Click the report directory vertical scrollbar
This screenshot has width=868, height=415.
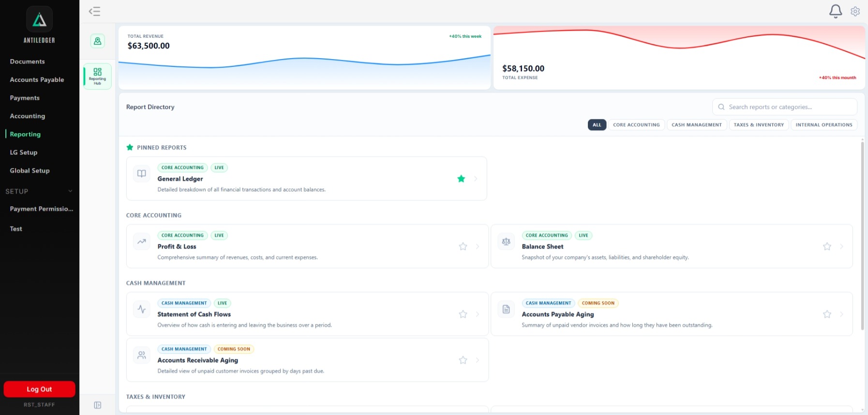(862, 236)
